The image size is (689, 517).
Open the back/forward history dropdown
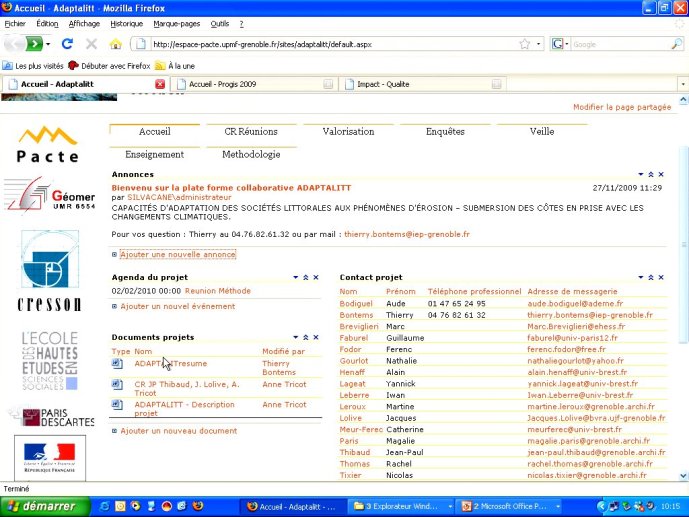(x=48, y=44)
